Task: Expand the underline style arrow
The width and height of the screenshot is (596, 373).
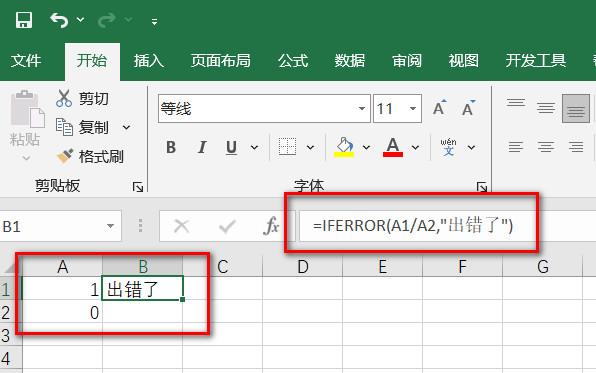Action: [x=254, y=147]
